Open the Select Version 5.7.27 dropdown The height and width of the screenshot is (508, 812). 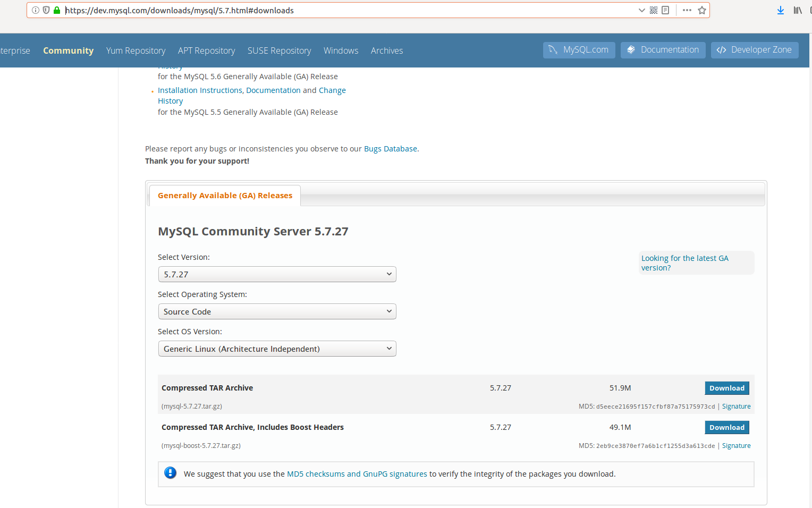(x=277, y=274)
